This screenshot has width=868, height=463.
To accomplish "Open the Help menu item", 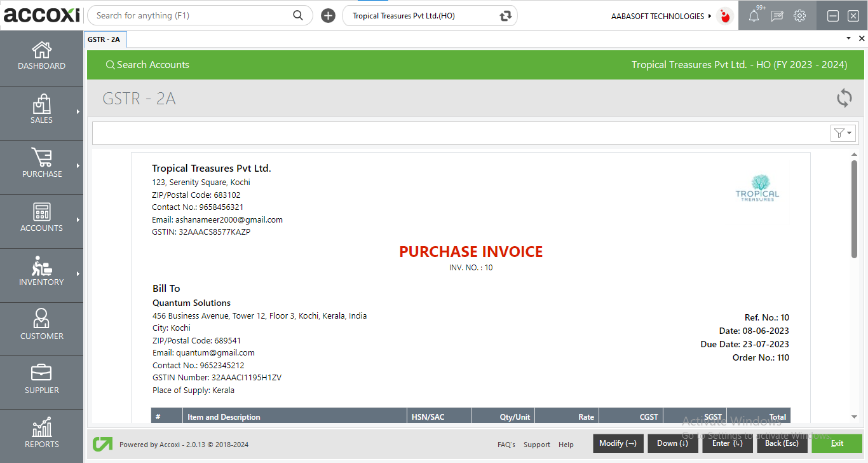I will coord(566,445).
